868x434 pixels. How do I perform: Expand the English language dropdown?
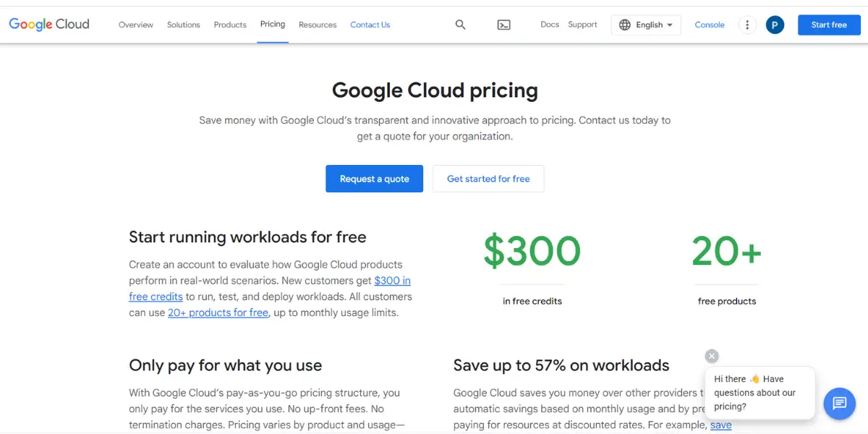(646, 25)
